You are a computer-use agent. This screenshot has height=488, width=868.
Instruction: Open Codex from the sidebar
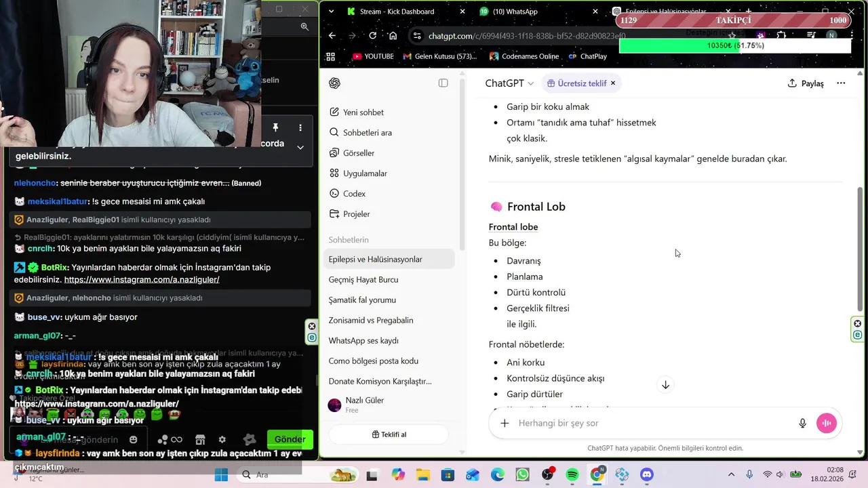click(x=390, y=194)
